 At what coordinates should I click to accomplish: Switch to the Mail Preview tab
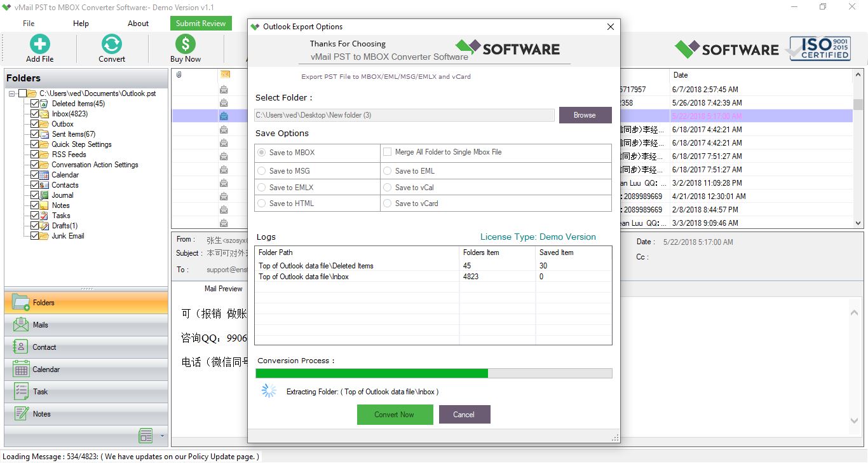pos(223,289)
